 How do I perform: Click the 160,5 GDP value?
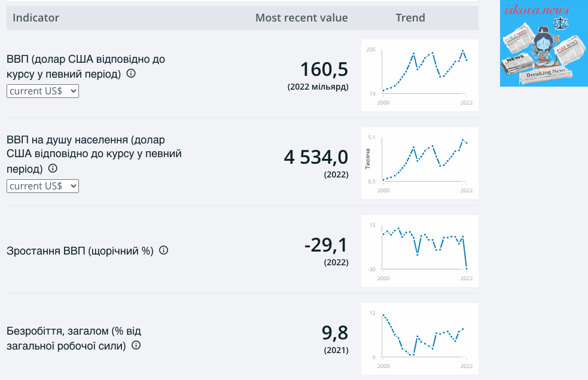pyautogui.click(x=324, y=69)
